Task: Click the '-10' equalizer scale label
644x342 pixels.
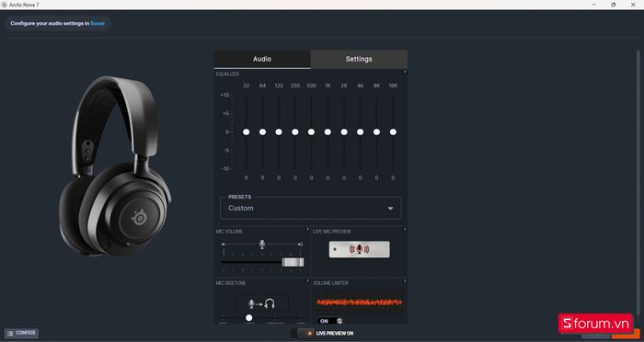Action: 225,169
